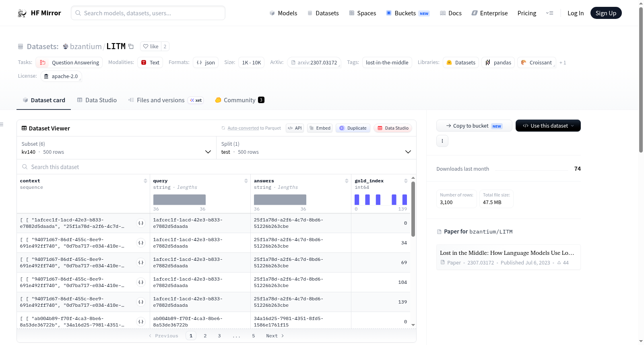This screenshot has width=644, height=345.
Task: Filter by Text modality tag
Action: 150,62
